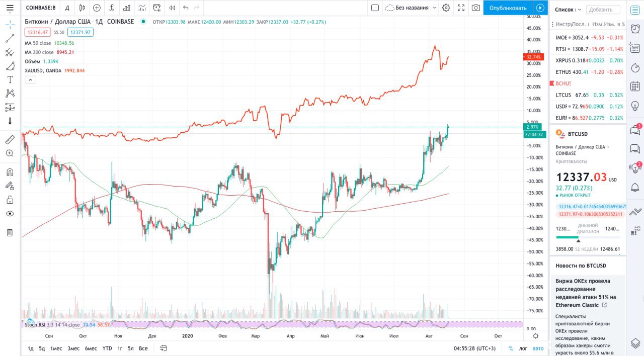Viewport: 644px width, 356px height.
Task: Select the IMOE watchlist row
Action: click(589, 37)
